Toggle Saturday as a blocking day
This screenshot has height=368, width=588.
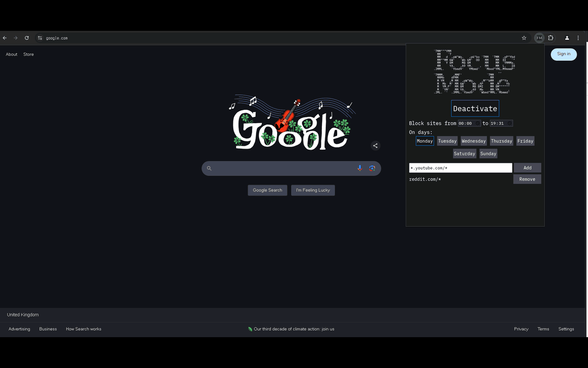464,154
